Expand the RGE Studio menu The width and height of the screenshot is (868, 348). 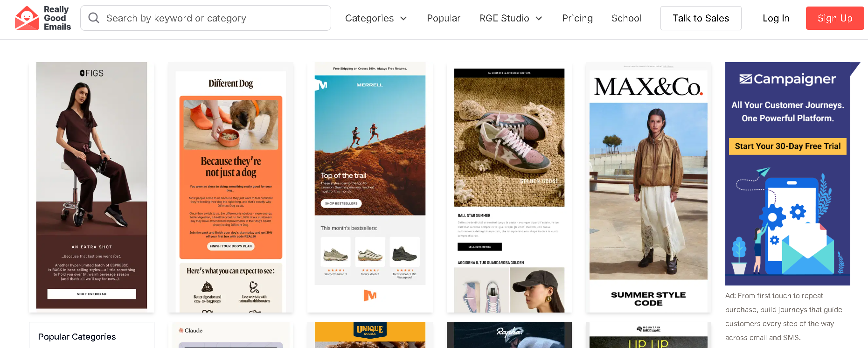[511, 18]
